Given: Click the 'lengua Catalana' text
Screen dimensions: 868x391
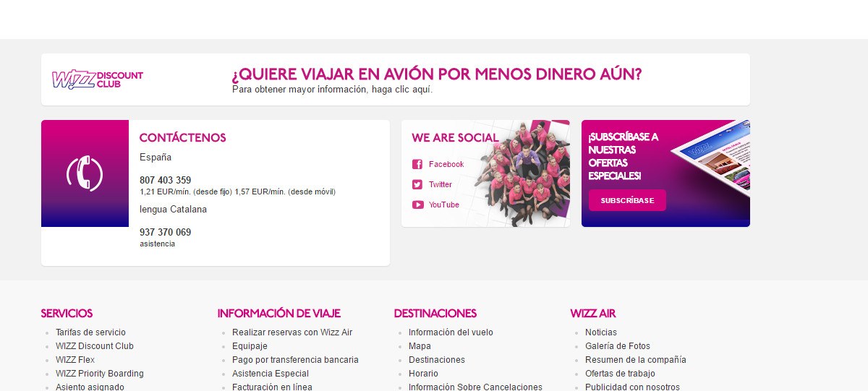Looking at the screenshot, I should tap(174, 210).
